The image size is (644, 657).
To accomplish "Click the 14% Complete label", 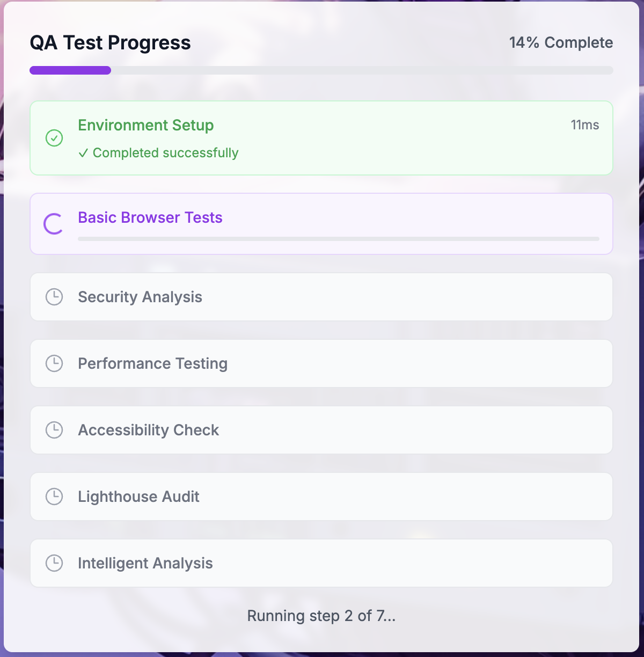I will tap(561, 43).
